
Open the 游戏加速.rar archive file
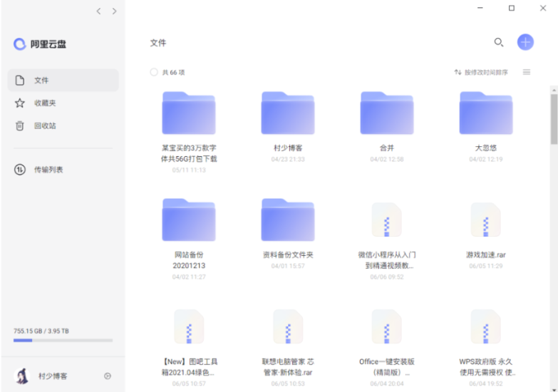pos(486,221)
